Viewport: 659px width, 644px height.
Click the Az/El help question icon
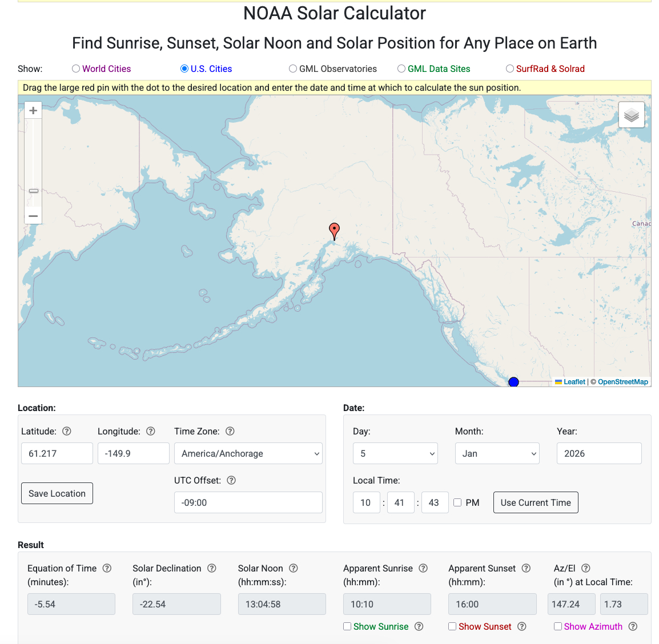click(586, 568)
